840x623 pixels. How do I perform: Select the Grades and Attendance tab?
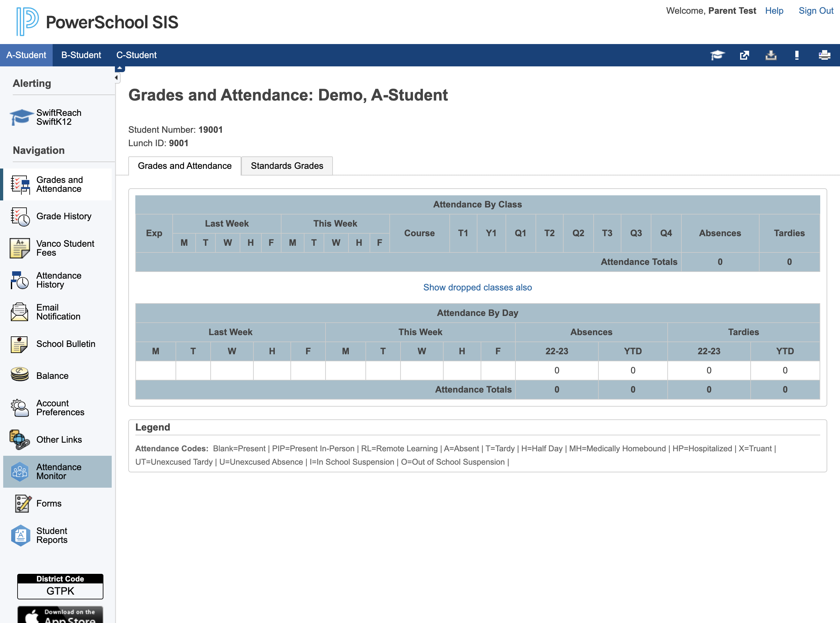[185, 166]
